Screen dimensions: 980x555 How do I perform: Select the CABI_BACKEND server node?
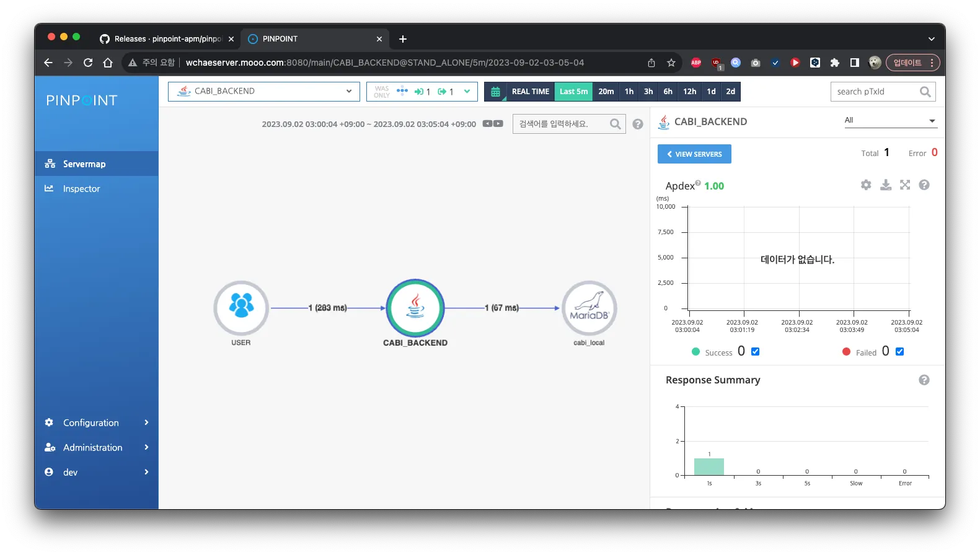tap(415, 308)
